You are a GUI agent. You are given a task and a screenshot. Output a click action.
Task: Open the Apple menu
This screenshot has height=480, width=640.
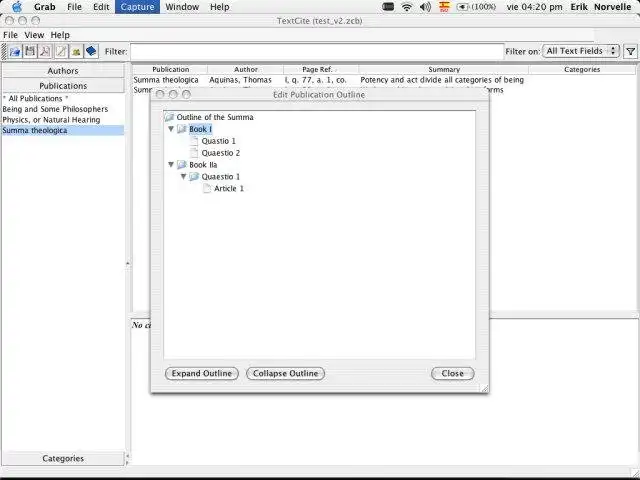(x=17, y=7)
